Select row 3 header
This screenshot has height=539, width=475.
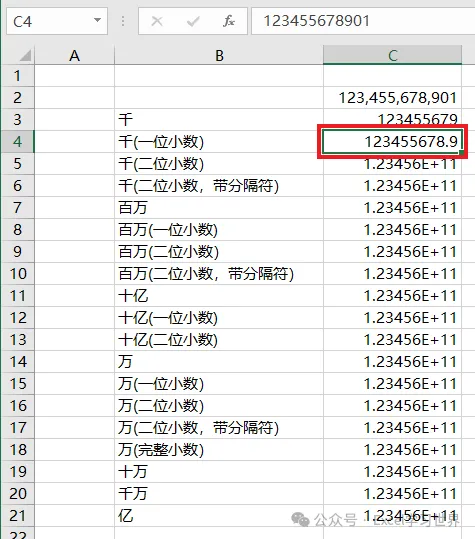click(x=18, y=120)
